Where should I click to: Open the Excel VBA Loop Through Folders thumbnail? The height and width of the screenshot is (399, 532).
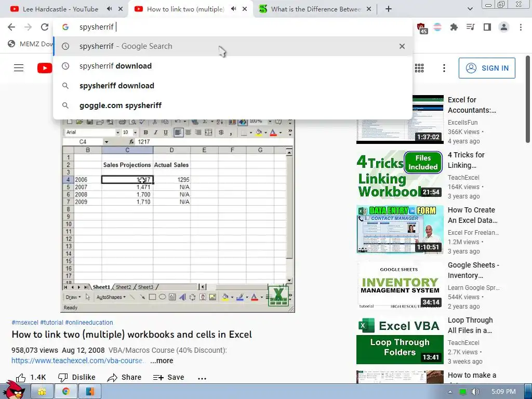click(x=400, y=340)
